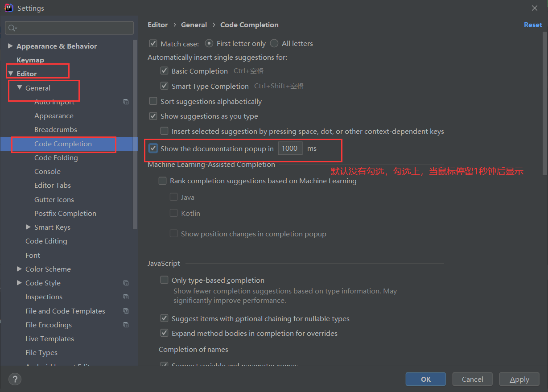Toggle the Match case checkbox
Viewport: 548px width, 392px height.
coord(153,43)
